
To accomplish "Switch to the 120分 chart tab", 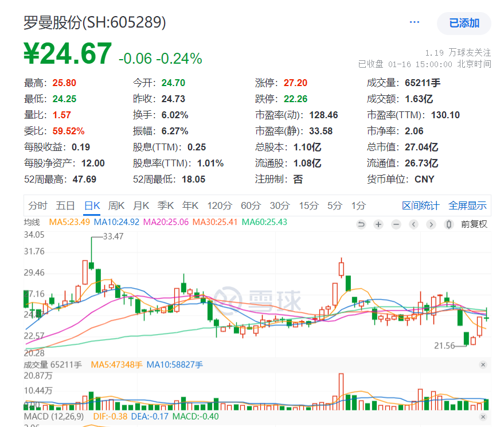I will (220, 205).
